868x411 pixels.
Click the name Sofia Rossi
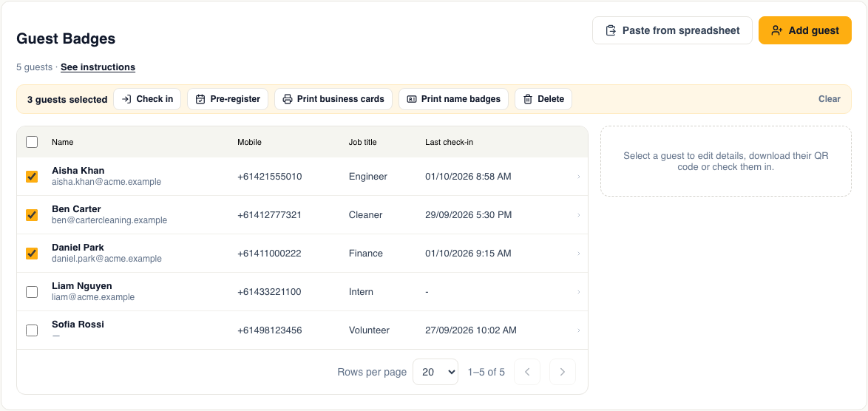[x=78, y=325]
